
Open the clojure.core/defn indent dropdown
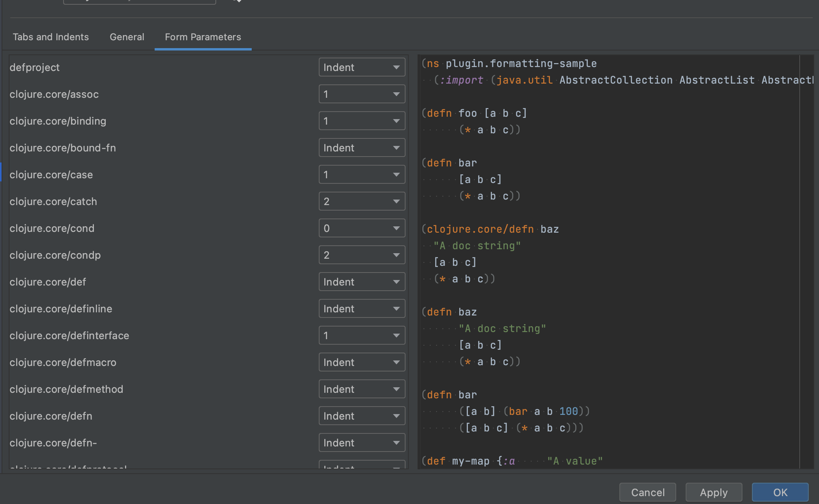(x=362, y=416)
